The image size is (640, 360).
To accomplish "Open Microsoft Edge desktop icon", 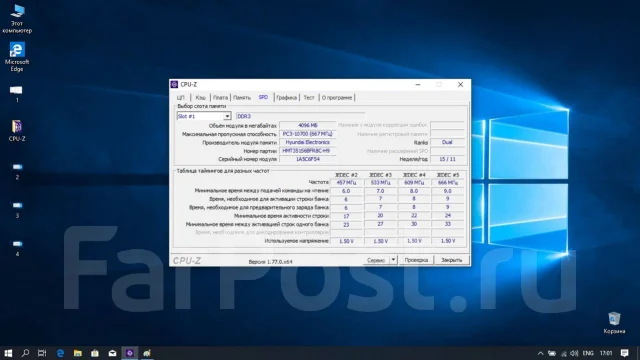I will tap(17, 57).
